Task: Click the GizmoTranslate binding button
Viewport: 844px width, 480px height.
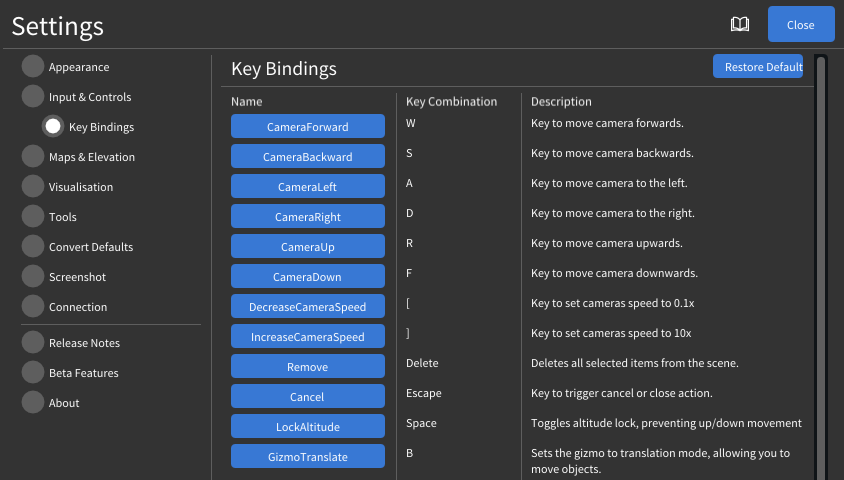Action: (308, 456)
